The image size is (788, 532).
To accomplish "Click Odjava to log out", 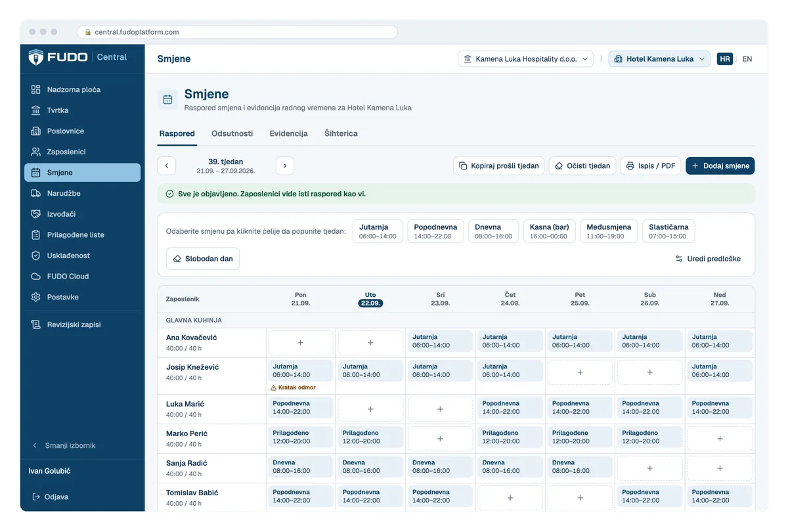I will click(x=51, y=497).
